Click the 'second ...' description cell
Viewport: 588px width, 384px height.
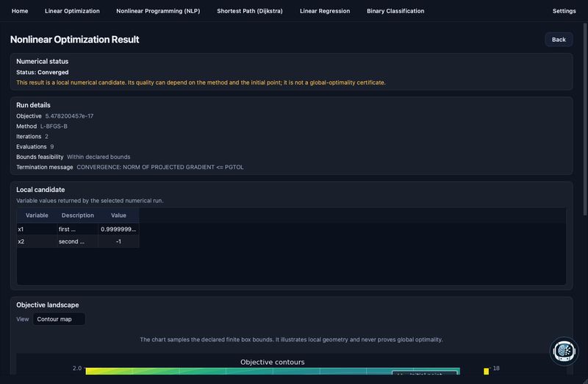click(78, 241)
